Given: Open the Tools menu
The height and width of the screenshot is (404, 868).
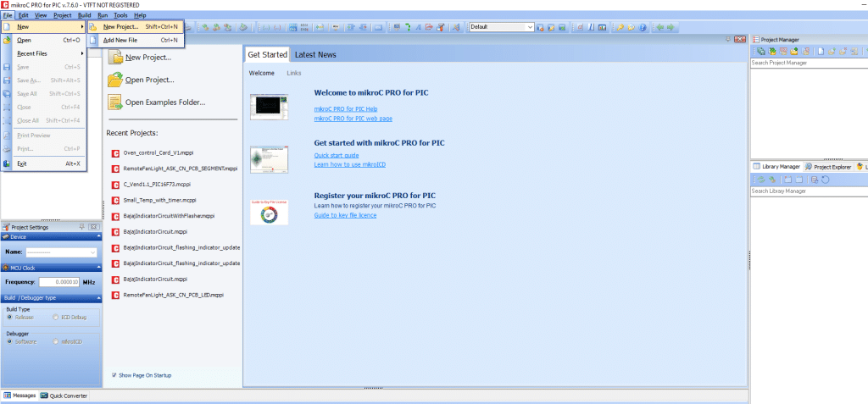Looking at the screenshot, I should click(120, 15).
